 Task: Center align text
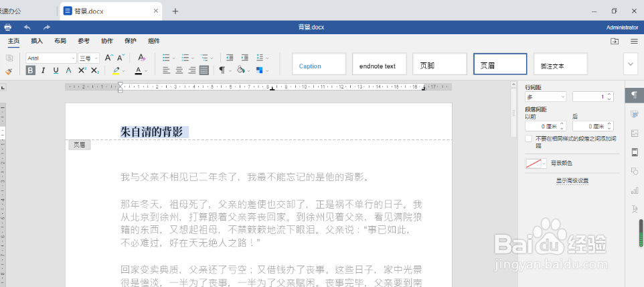(x=179, y=70)
